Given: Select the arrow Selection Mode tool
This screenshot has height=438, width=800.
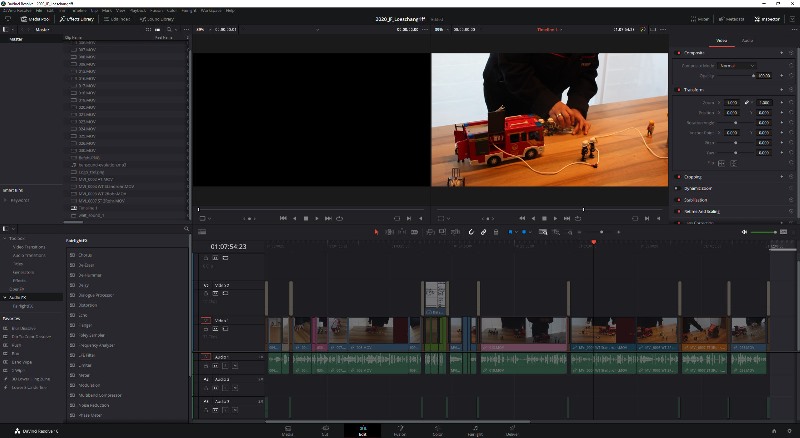Looking at the screenshot, I should click(x=377, y=232).
